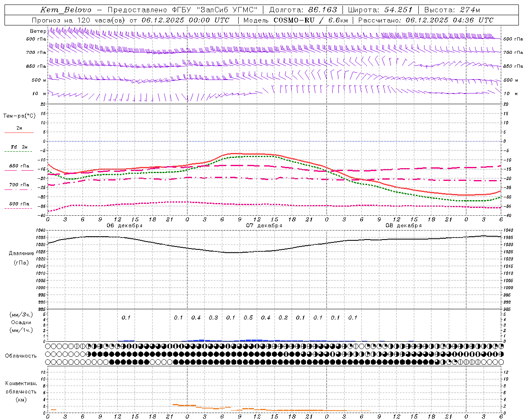Click the 500 м wind level label on left
The image size is (525, 420).
click(x=39, y=80)
